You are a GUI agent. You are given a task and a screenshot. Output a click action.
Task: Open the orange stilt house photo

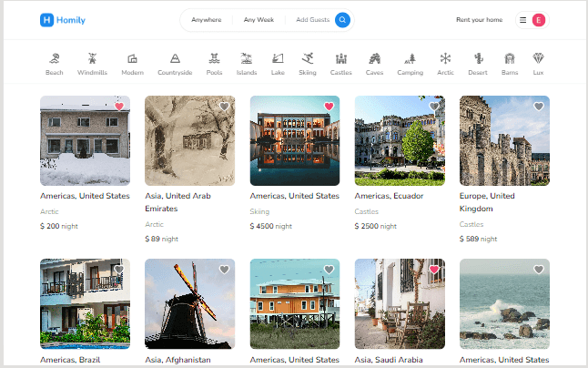pyautogui.click(x=295, y=304)
